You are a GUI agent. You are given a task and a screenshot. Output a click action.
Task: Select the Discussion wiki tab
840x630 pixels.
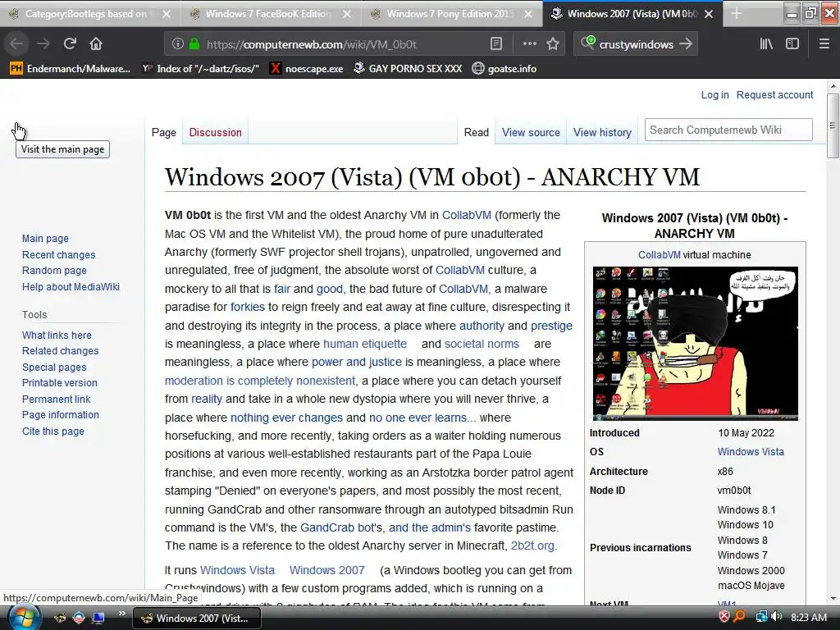tap(216, 132)
